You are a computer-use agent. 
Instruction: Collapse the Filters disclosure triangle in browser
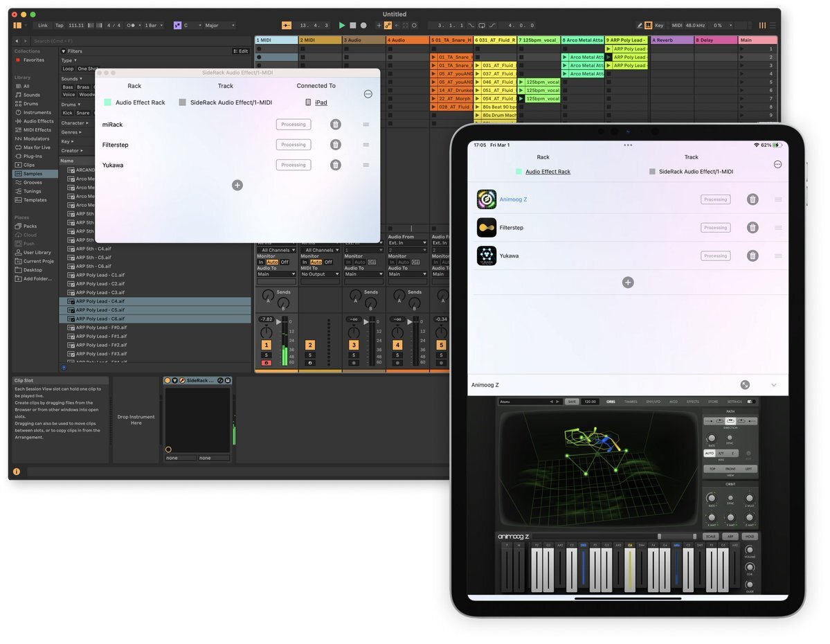[x=64, y=51]
